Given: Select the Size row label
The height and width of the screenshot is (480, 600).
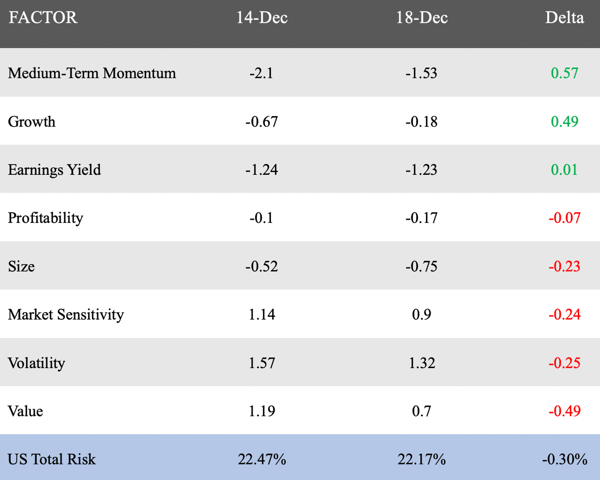Looking at the screenshot, I should [x=21, y=266].
